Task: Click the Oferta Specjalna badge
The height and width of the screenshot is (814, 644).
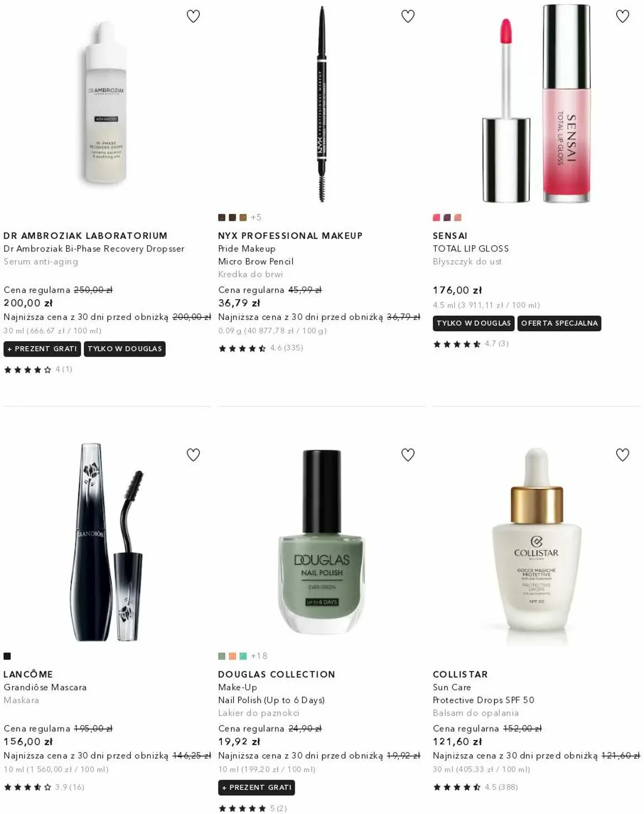Action: [x=560, y=324]
